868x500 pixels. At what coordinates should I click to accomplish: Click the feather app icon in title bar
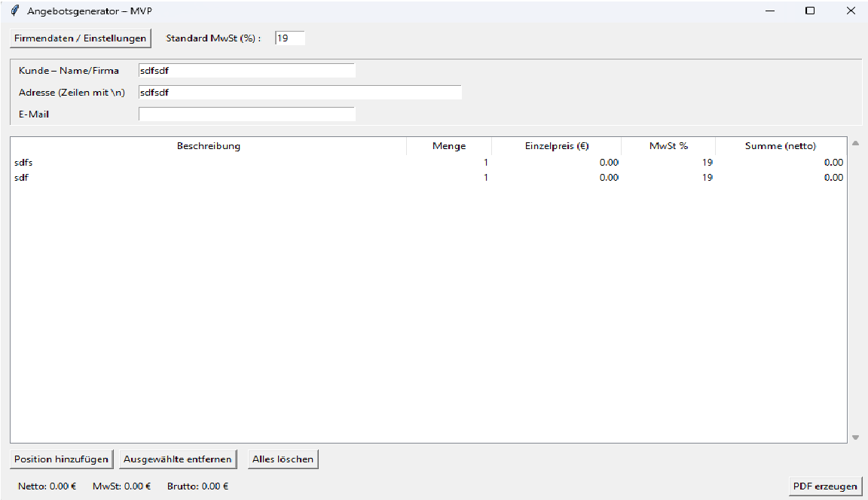14,11
